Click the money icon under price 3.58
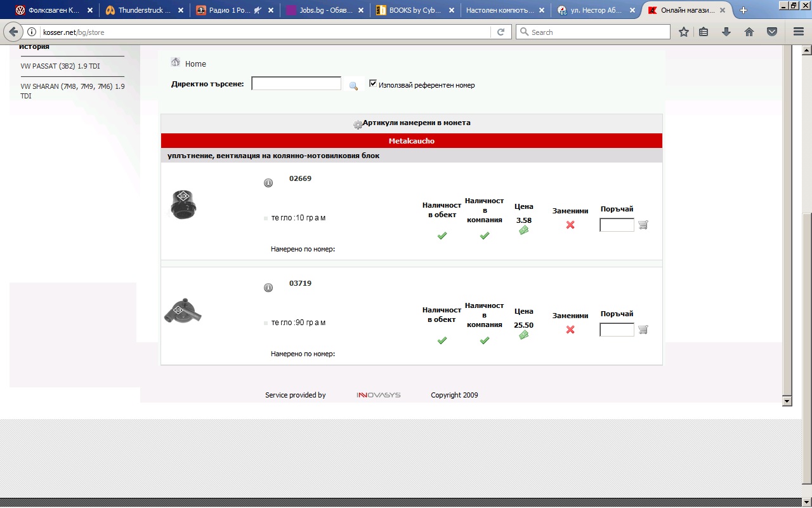 (x=523, y=231)
